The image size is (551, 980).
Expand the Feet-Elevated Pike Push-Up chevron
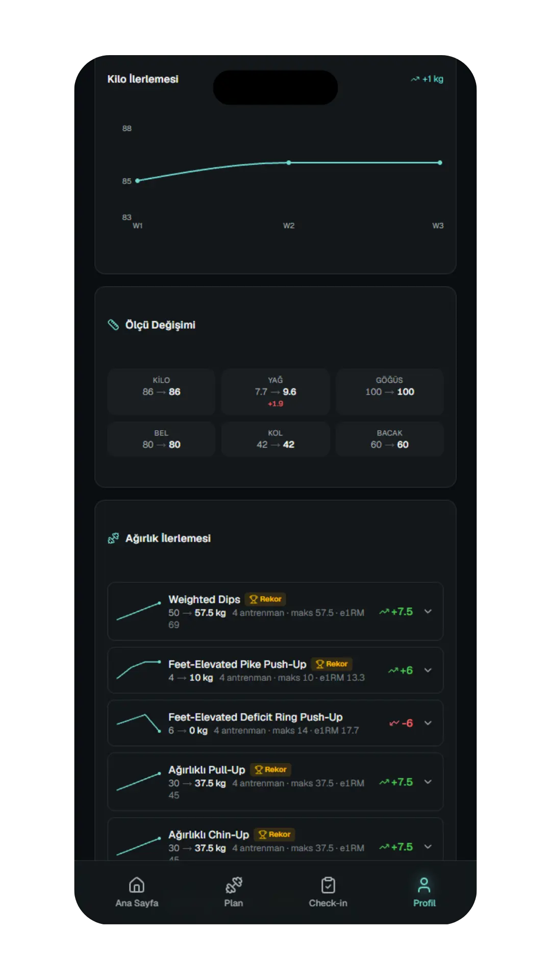[x=428, y=670]
